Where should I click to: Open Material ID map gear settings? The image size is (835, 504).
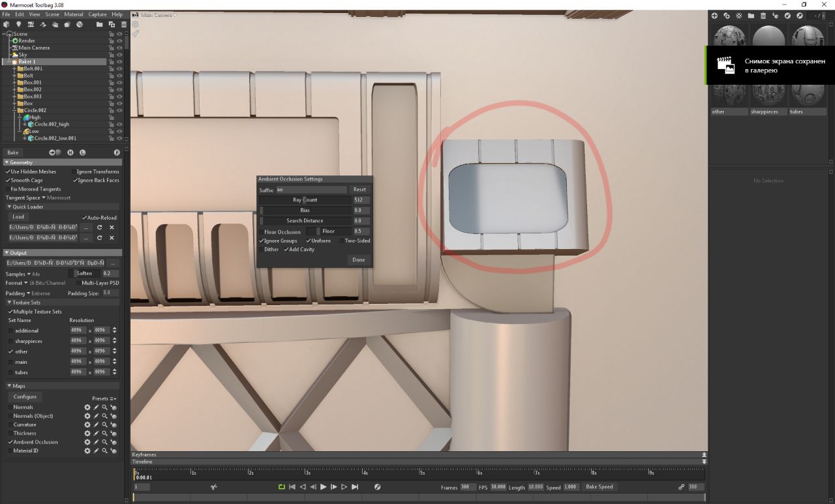click(87, 451)
